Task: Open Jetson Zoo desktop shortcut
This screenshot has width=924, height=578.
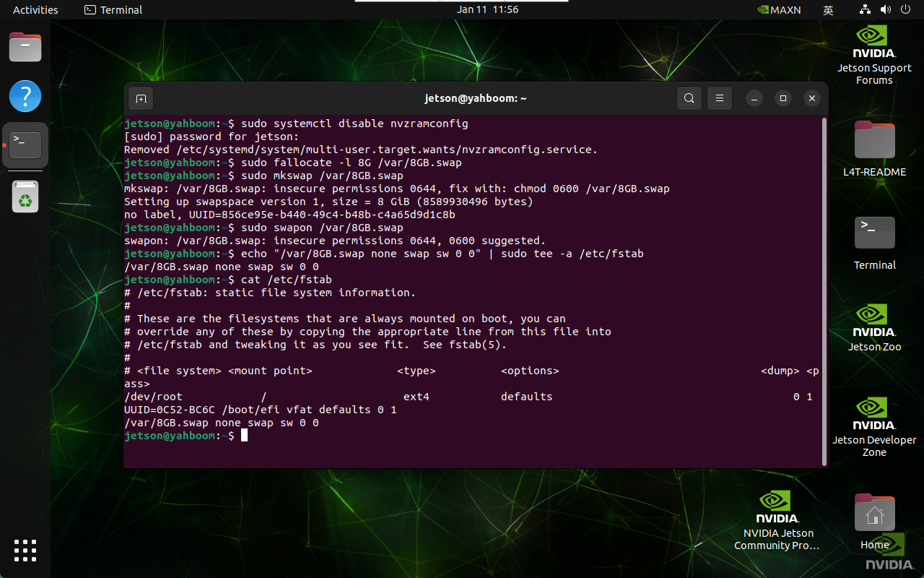Action: tap(874, 327)
